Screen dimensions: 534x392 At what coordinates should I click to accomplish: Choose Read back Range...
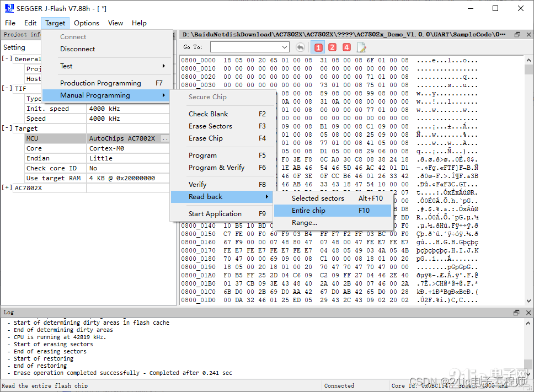point(333,223)
